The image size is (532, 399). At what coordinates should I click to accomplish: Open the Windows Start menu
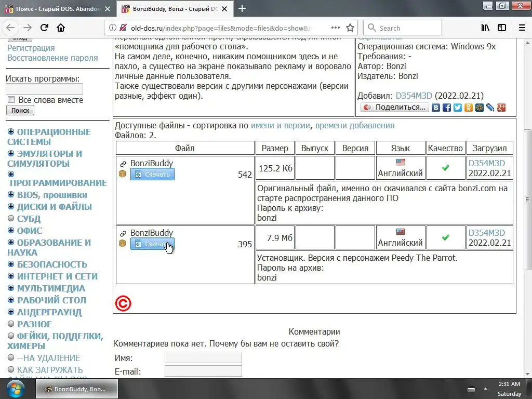coord(15,389)
